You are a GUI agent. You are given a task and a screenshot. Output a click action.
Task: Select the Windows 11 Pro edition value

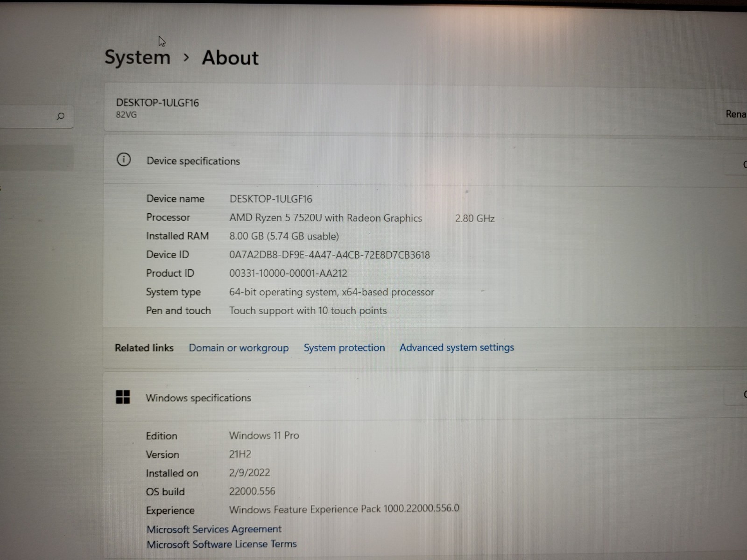264,435
